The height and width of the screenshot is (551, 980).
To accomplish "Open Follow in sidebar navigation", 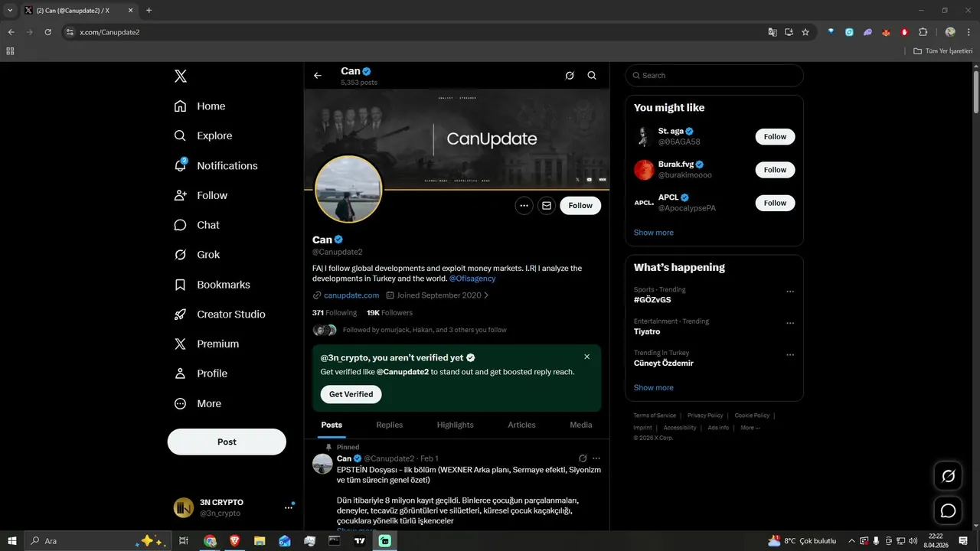I will 201,195.
